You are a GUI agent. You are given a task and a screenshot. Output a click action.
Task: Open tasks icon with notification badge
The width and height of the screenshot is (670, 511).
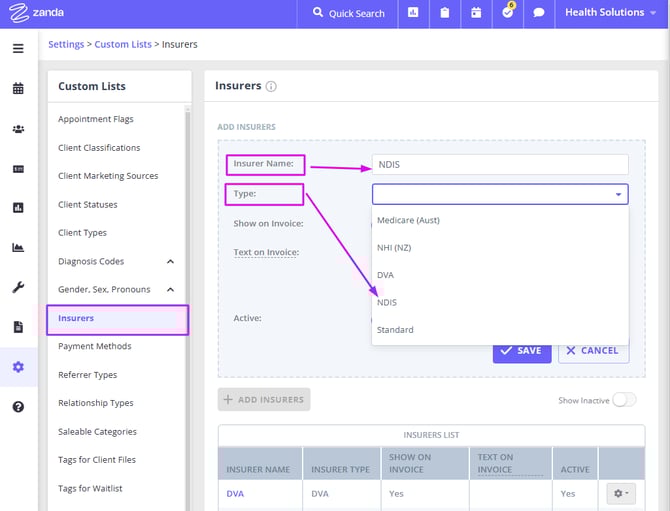pos(507,13)
